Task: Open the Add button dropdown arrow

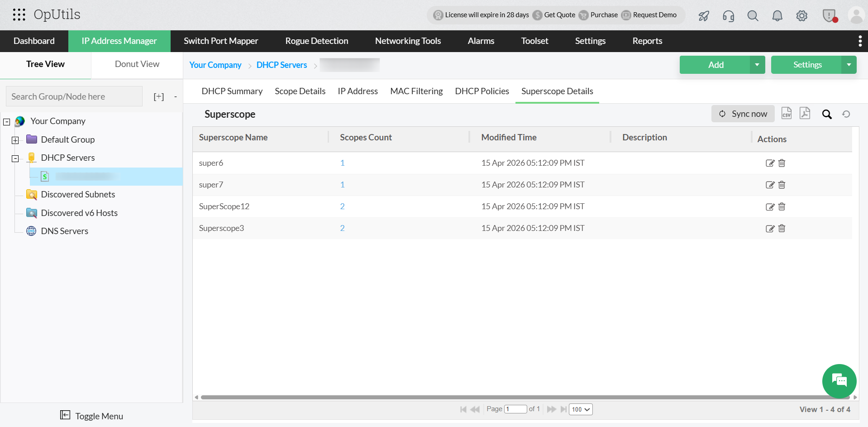Action: tap(757, 65)
